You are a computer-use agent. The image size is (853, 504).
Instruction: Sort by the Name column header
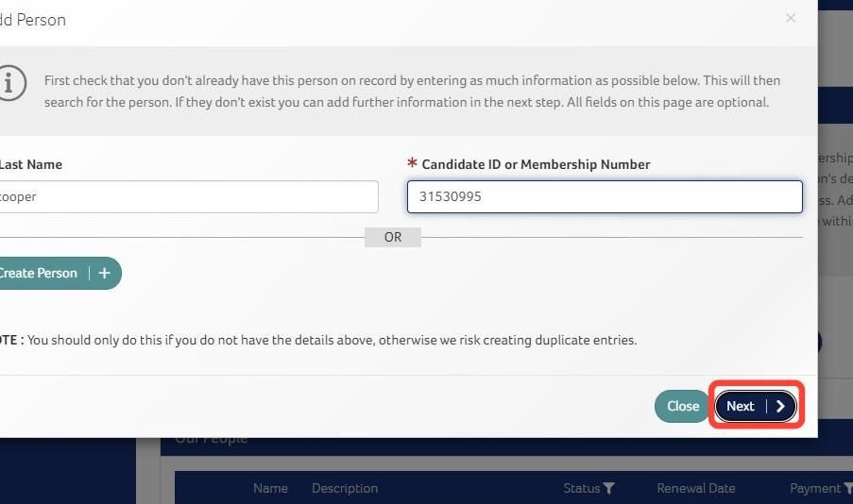tap(270, 488)
